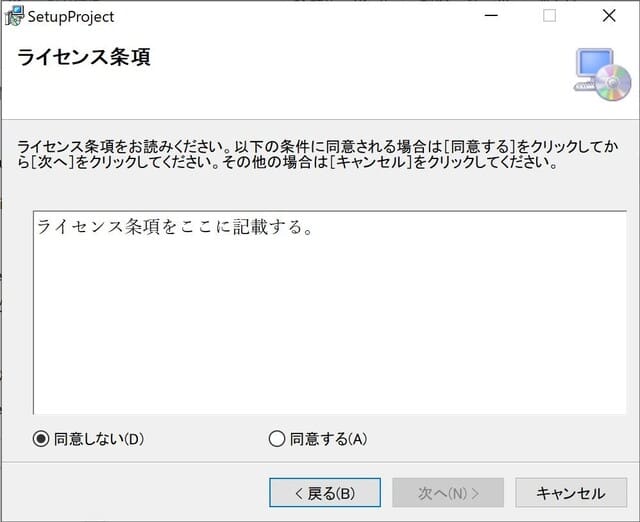Click the computer and CD banner image
This screenshot has height=522, width=640.
[x=601, y=73]
